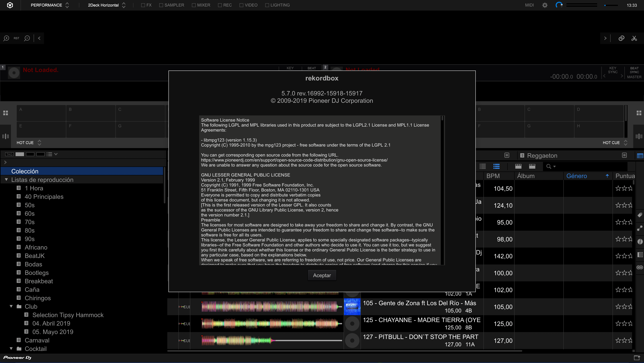The height and width of the screenshot is (363, 644).
Task: Select the second rectangle next to TAG
Action: pyautogui.click(x=30, y=154)
